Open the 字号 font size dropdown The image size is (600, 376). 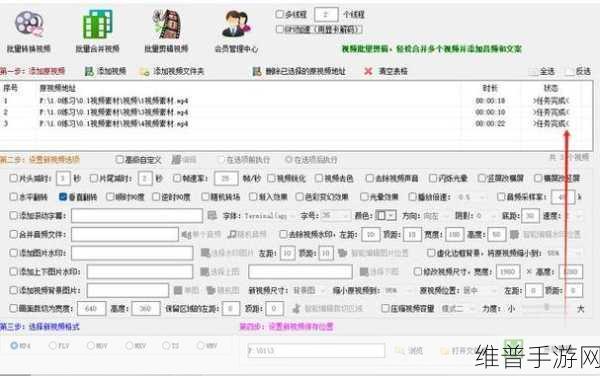[335, 216]
